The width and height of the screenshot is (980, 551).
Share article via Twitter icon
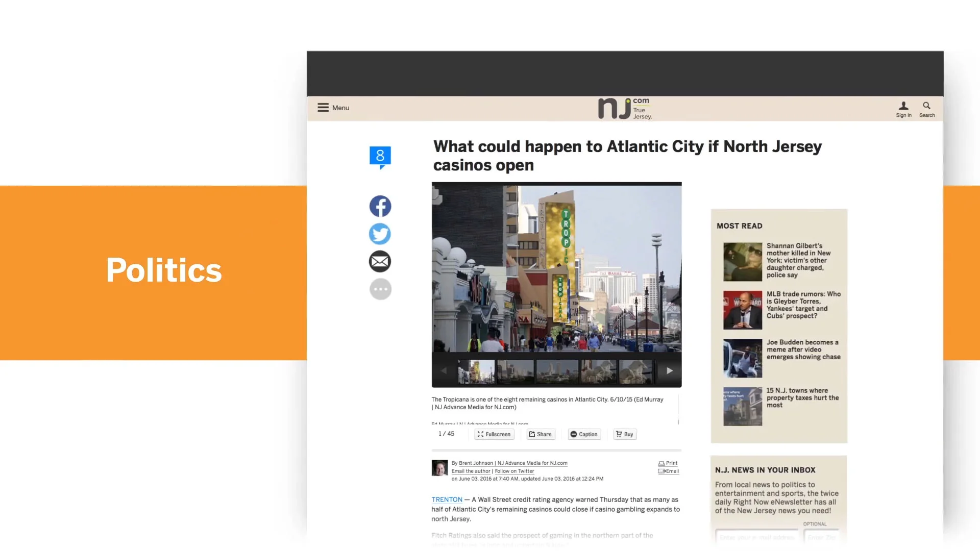point(380,234)
